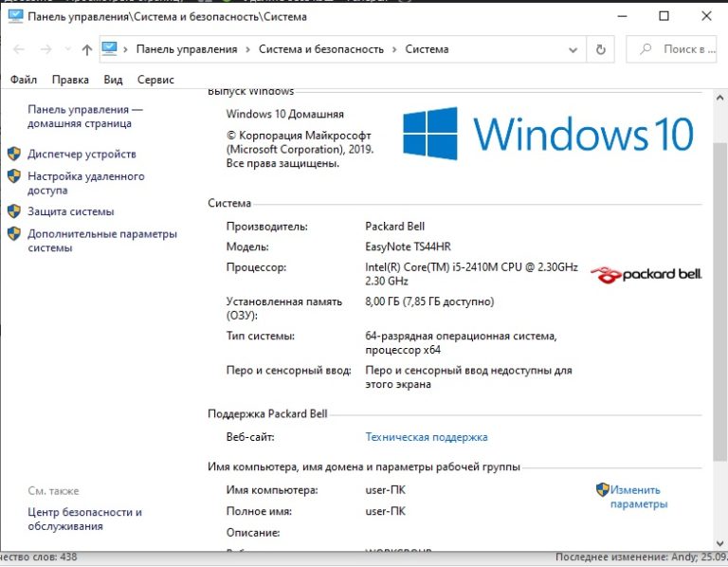
Task: Click the vertical scrollbar thumb
Action: [x=719, y=302]
